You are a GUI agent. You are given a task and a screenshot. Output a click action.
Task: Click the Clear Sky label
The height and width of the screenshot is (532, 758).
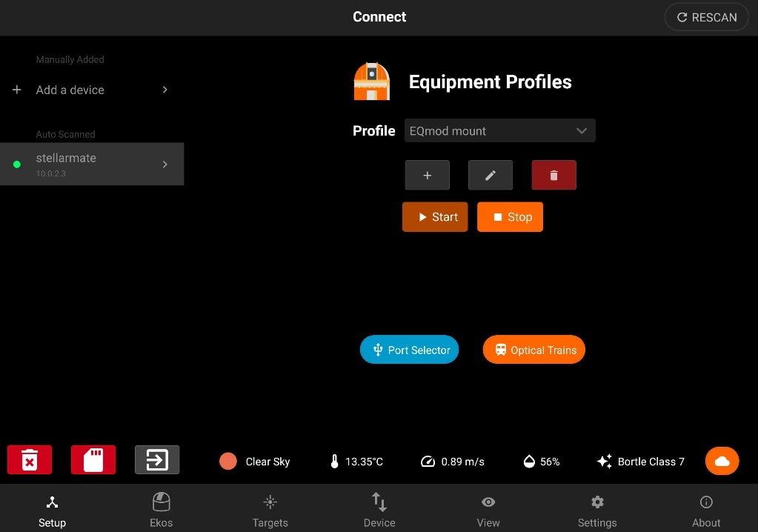(267, 462)
